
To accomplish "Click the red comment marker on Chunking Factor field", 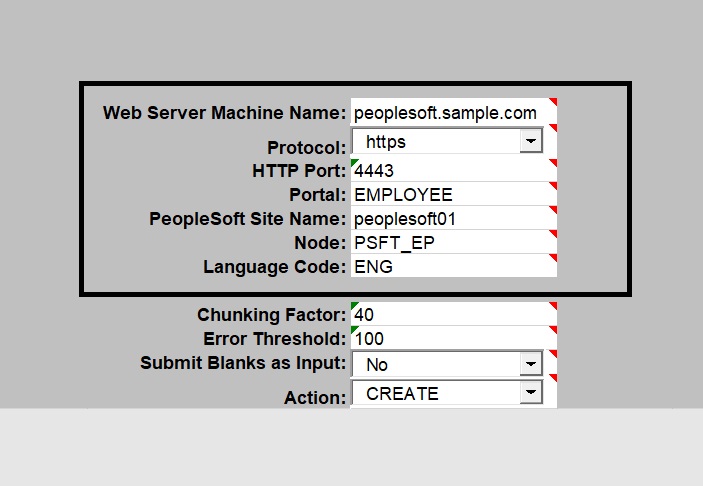I will 554,305.
